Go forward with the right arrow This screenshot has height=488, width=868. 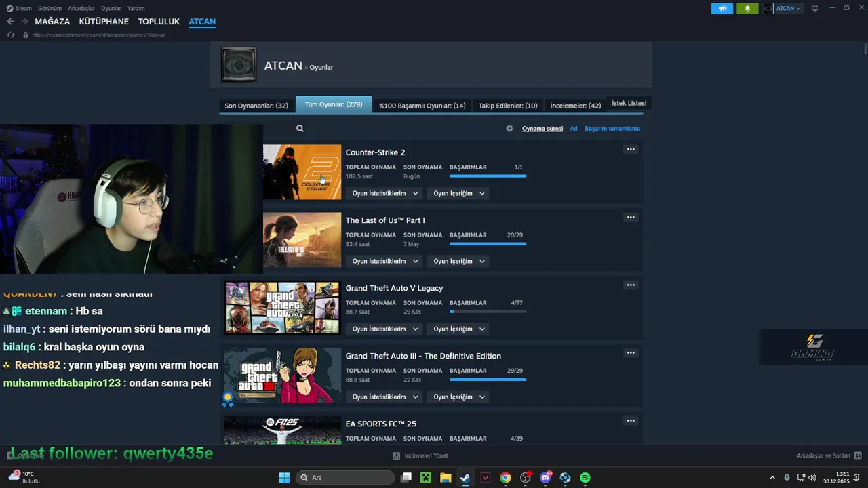tap(24, 22)
